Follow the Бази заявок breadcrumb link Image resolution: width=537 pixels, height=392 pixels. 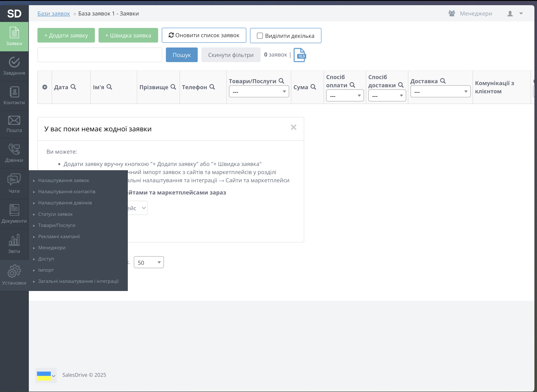click(54, 14)
